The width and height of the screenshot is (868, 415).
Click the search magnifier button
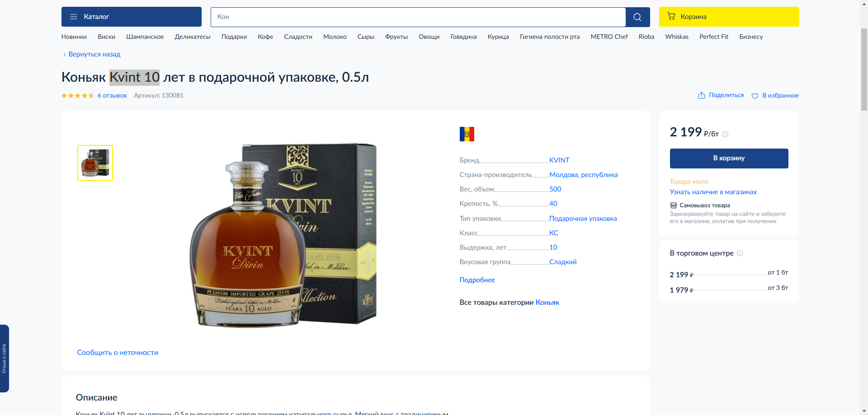click(637, 17)
